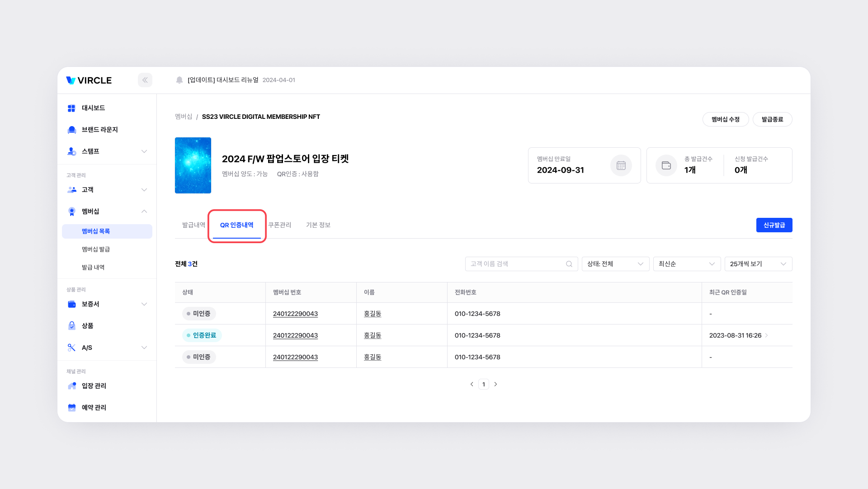Switch to the 발급내역 tab
Viewport: 868px width, 489px height.
tap(193, 225)
